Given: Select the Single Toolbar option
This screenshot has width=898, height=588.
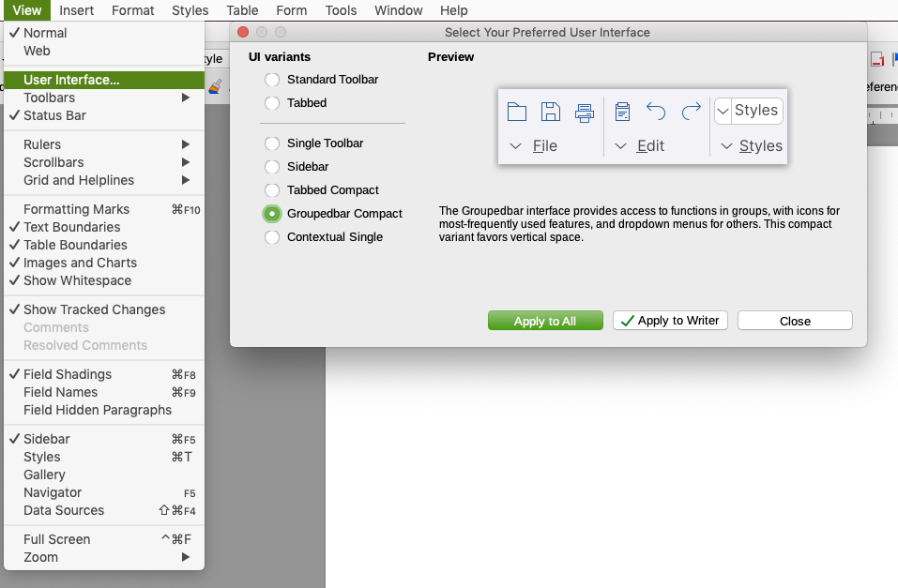Looking at the screenshot, I should tap(272, 143).
